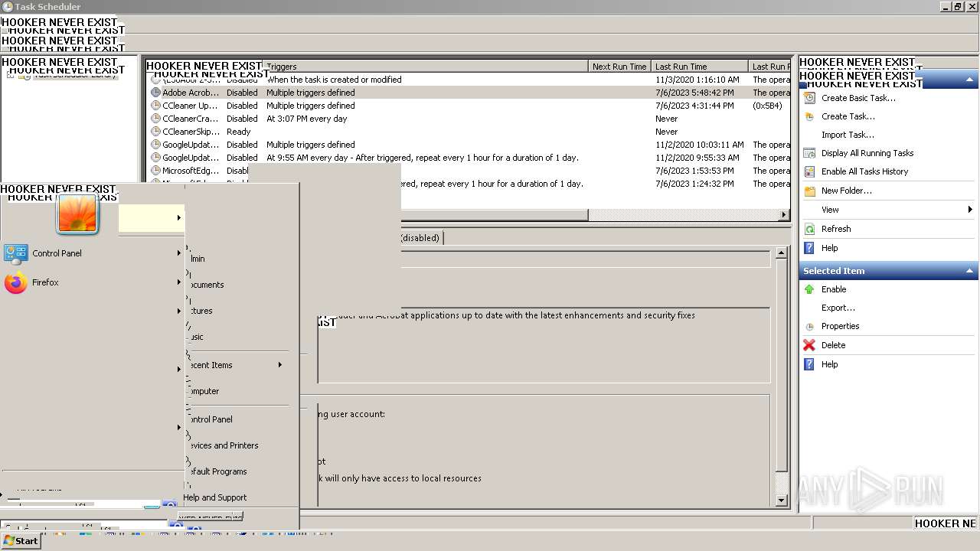This screenshot has width=980, height=551.
Task: Click the Ready status of CCleanerSkip...
Action: (x=238, y=132)
